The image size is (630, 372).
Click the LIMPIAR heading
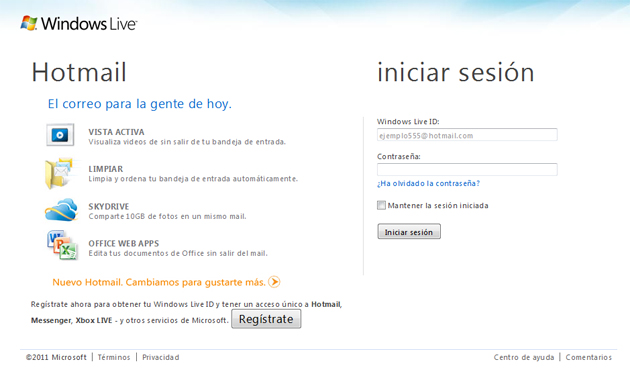pos(106,169)
